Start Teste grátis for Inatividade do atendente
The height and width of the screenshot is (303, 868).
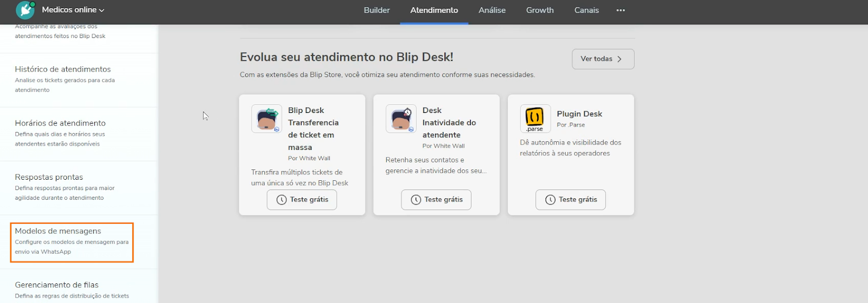coord(436,199)
